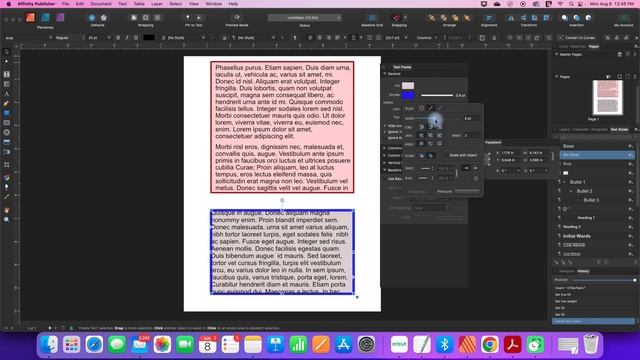
Task: Open the Layer menu
Action: (157, 4)
